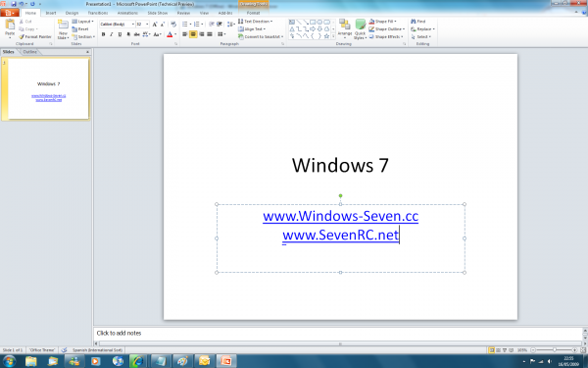
Task: Open Internet Explorer from the taskbar
Action: tap(137, 361)
